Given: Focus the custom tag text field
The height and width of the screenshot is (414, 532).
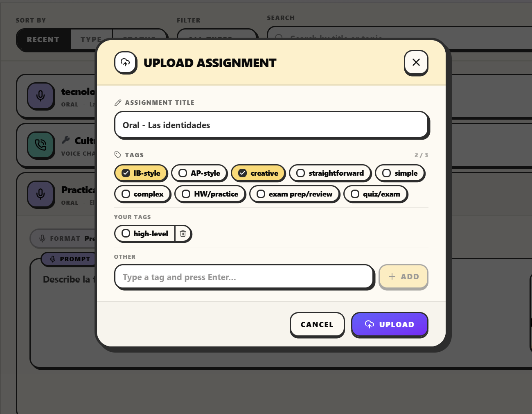Looking at the screenshot, I should (x=244, y=277).
